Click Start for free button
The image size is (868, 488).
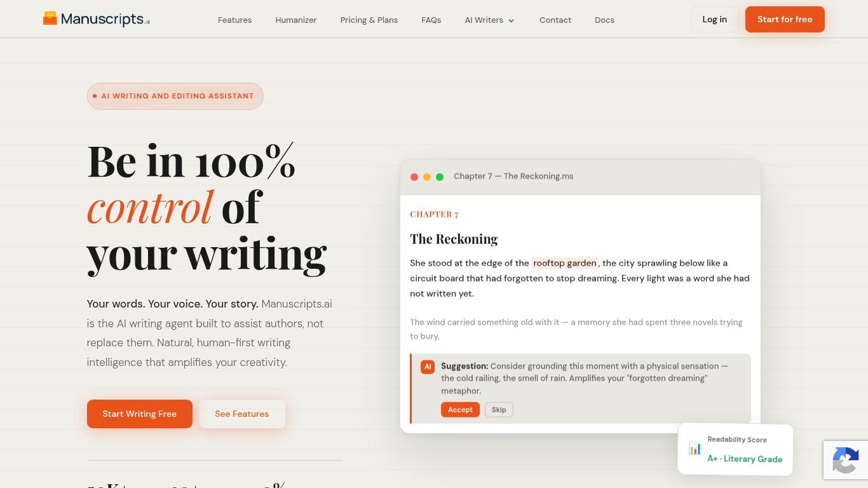point(785,19)
